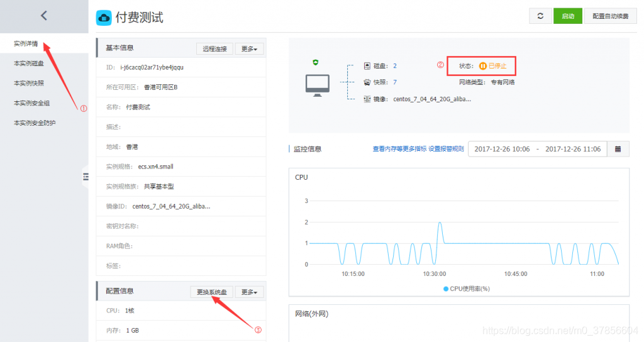
Task: Click the green security shield icon
Action: (x=316, y=62)
